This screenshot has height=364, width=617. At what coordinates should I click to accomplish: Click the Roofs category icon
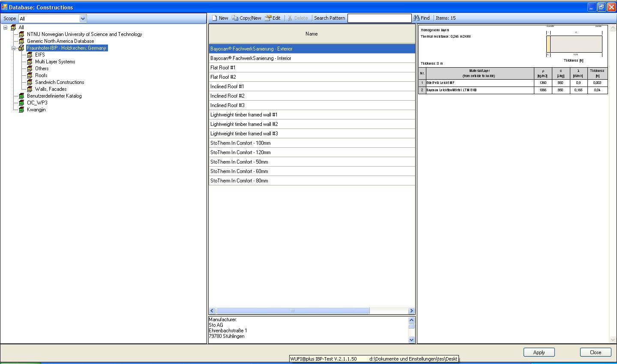click(x=30, y=75)
